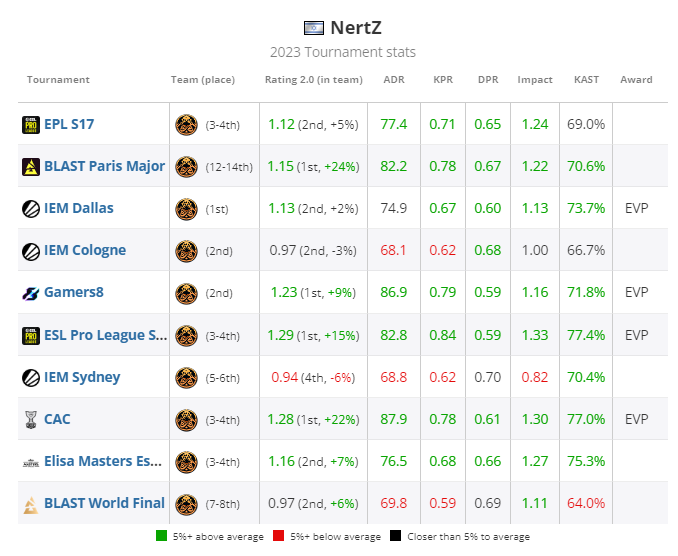Click the BLAST World Final tournament logo
Viewport: 678px width, 556px height.
(x=31, y=505)
